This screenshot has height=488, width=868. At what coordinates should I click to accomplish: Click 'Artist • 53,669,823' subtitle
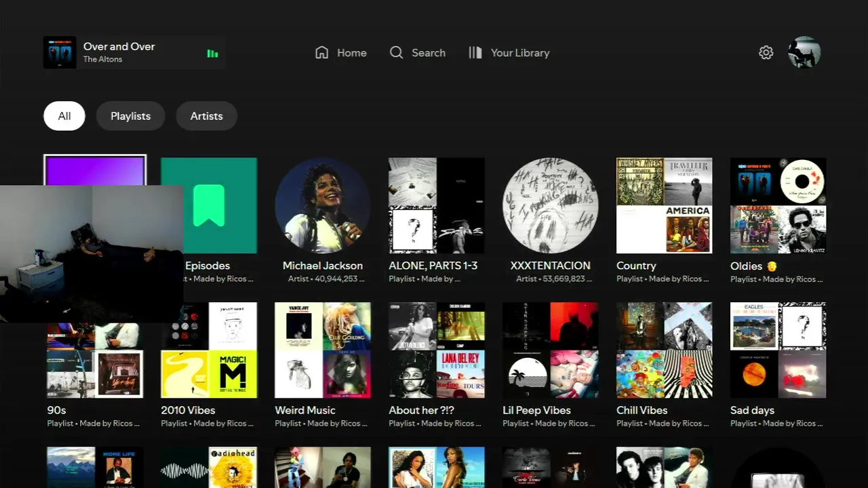click(555, 279)
